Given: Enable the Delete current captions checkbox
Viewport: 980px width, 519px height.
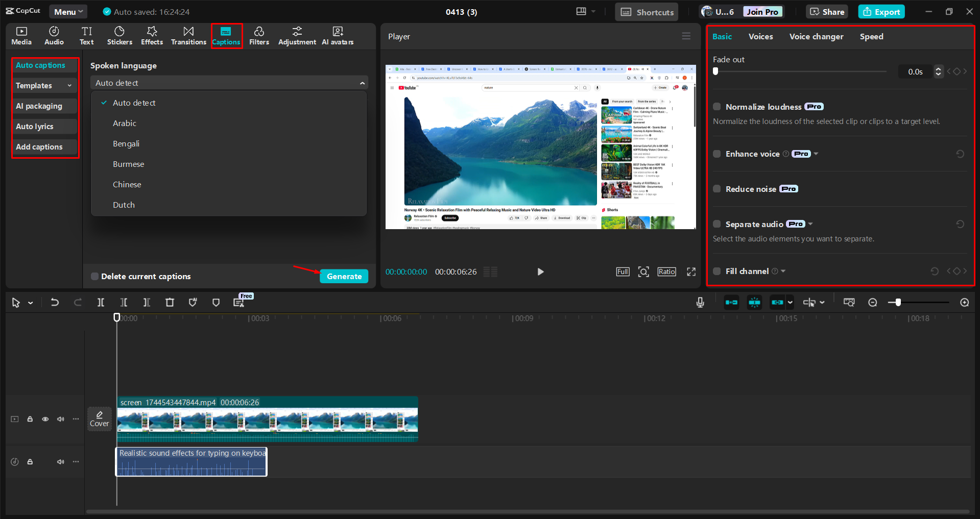Looking at the screenshot, I should point(94,276).
